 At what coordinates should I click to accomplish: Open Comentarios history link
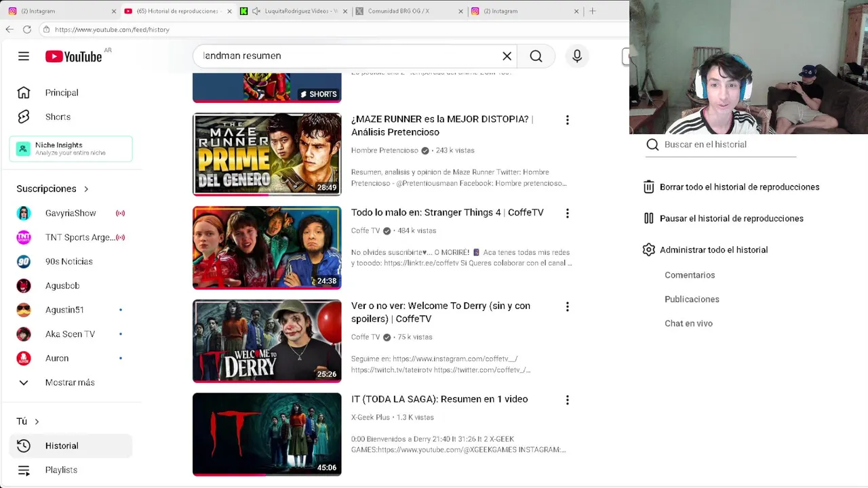[x=690, y=275]
